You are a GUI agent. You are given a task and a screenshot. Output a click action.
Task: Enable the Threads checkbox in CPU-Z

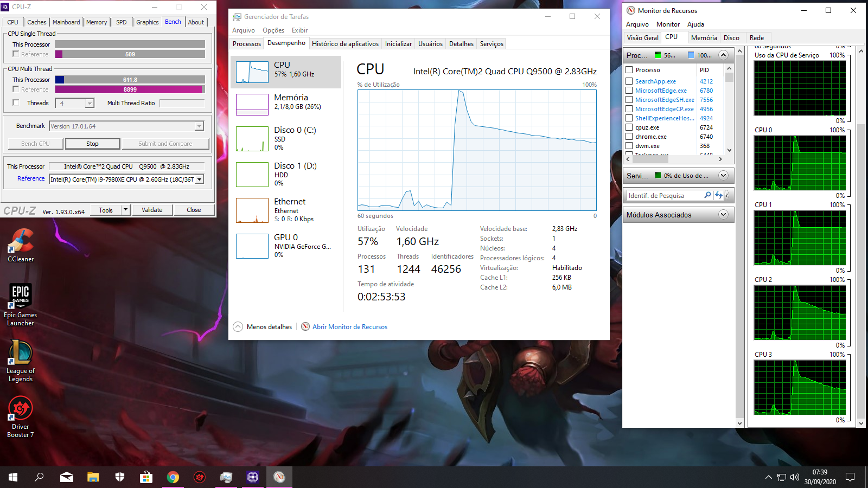[x=16, y=103]
